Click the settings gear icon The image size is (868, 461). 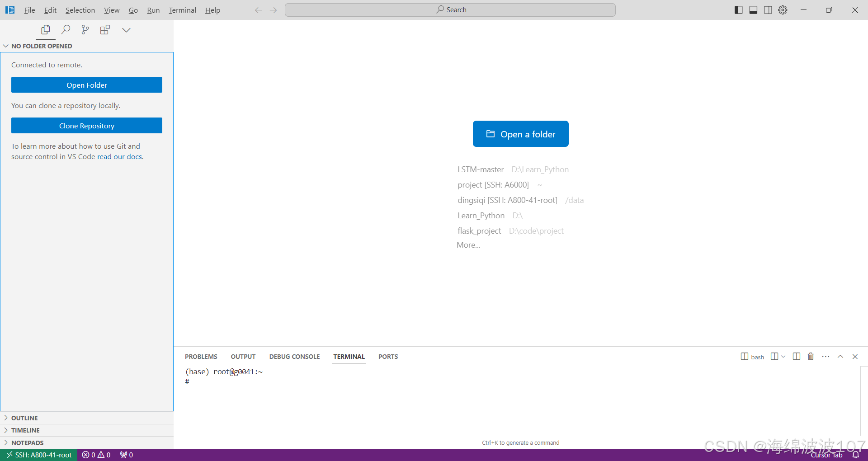click(783, 10)
